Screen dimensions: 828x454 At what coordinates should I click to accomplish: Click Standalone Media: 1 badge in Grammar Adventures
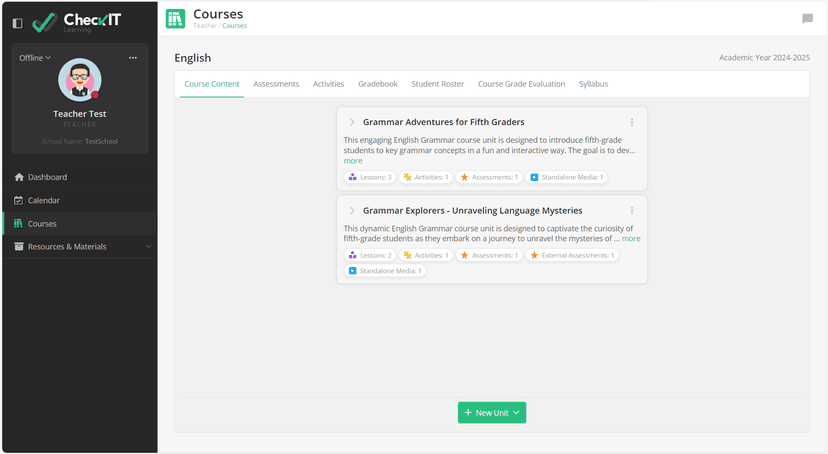pyautogui.click(x=567, y=177)
